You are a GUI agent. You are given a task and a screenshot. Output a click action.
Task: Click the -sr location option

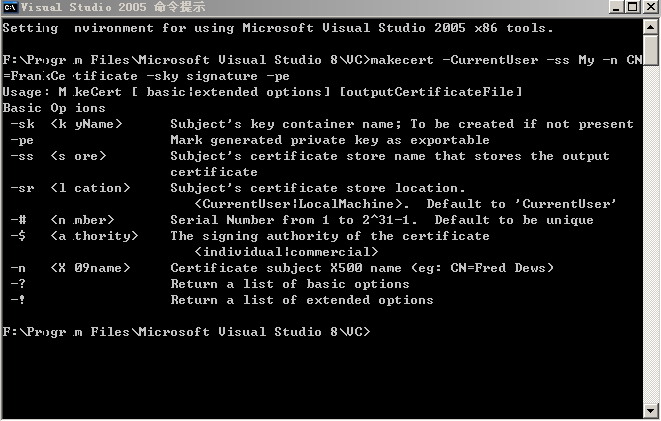click(x=70, y=188)
